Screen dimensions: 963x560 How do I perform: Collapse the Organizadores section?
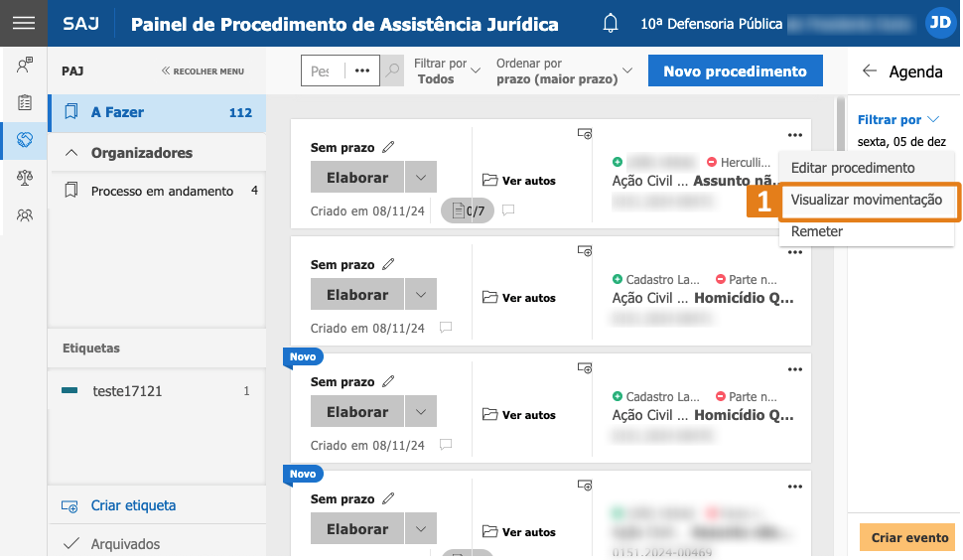tap(71, 153)
